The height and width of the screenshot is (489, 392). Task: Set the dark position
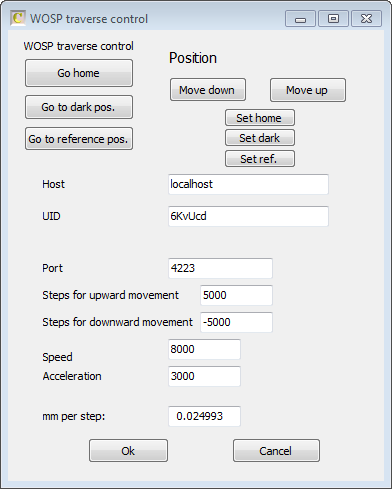click(260, 138)
